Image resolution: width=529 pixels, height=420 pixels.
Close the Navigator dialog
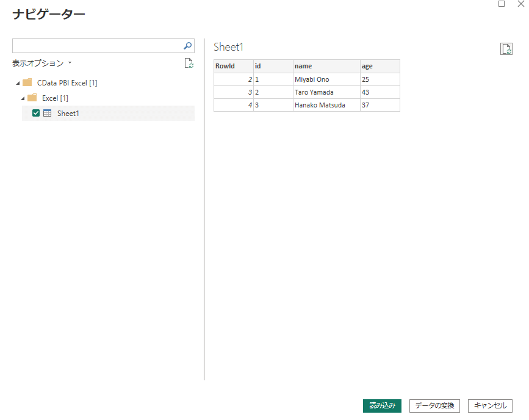click(520, 4)
